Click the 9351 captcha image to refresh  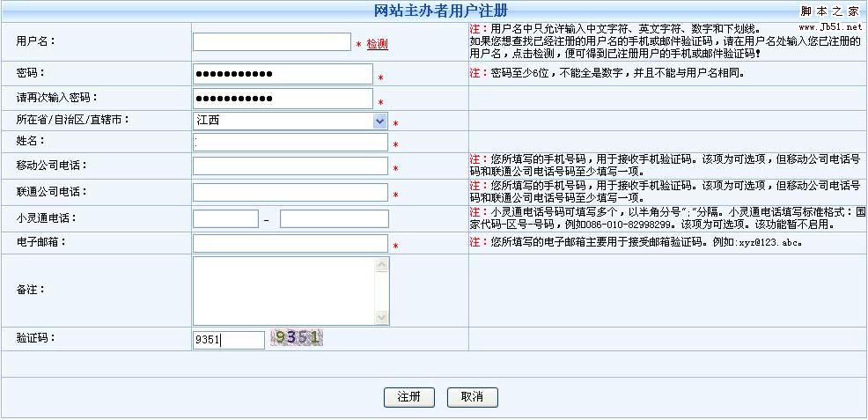pyautogui.click(x=297, y=337)
